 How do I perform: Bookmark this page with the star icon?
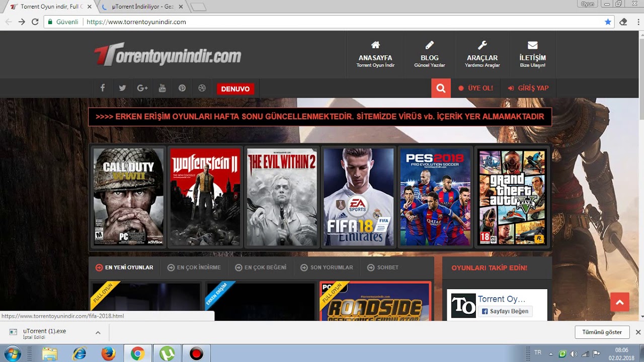pyautogui.click(x=608, y=22)
